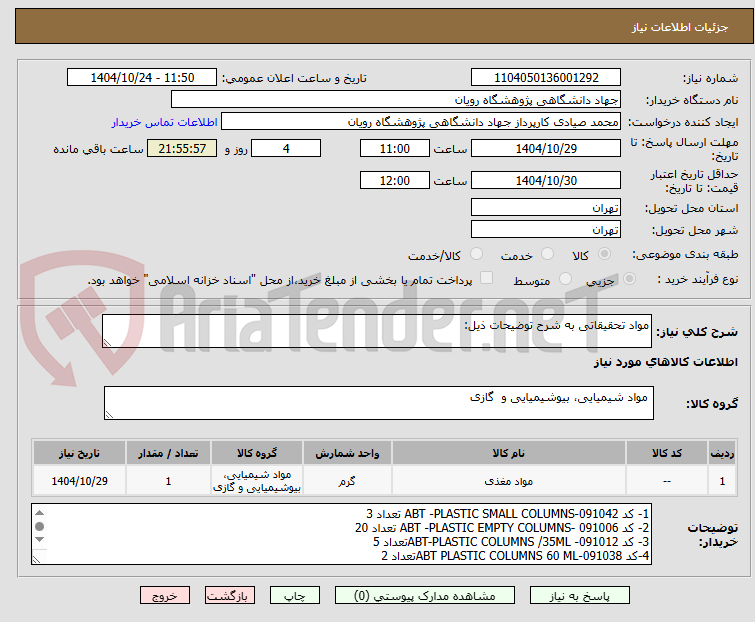
Task: Click the ABT -PLASTIC SMALL COLUMNS-091042 note line
Action: click(x=508, y=514)
